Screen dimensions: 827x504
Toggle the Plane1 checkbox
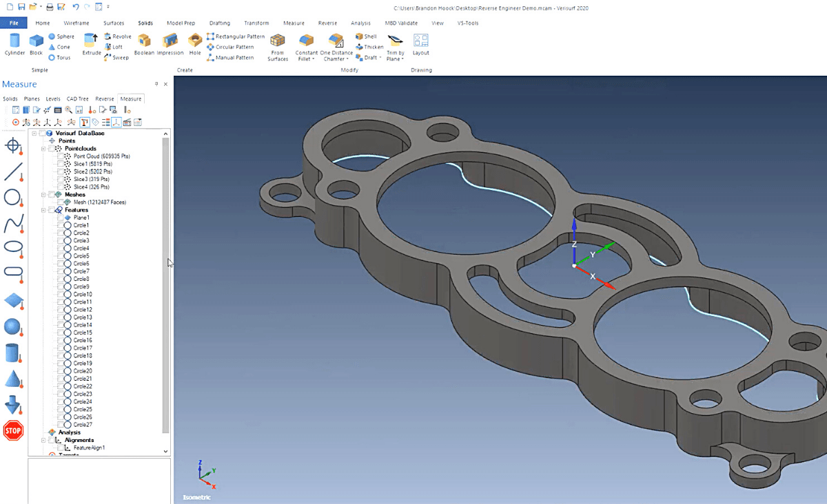[61, 218]
